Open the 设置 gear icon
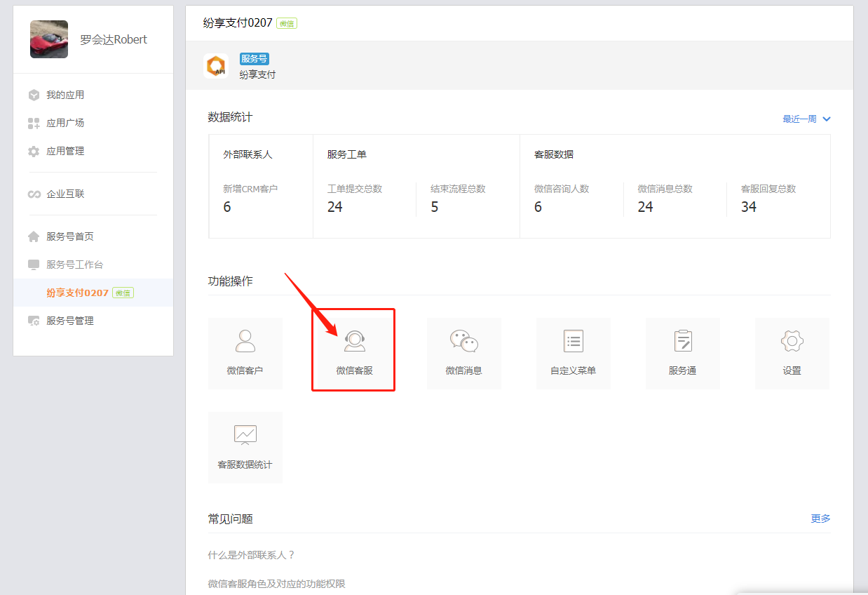The image size is (868, 595). [x=792, y=342]
